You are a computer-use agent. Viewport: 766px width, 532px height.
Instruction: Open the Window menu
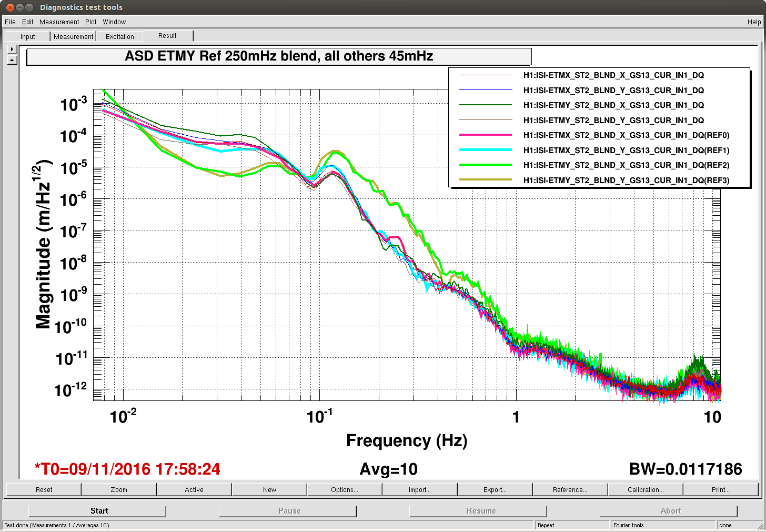click(x=114, y=22)
